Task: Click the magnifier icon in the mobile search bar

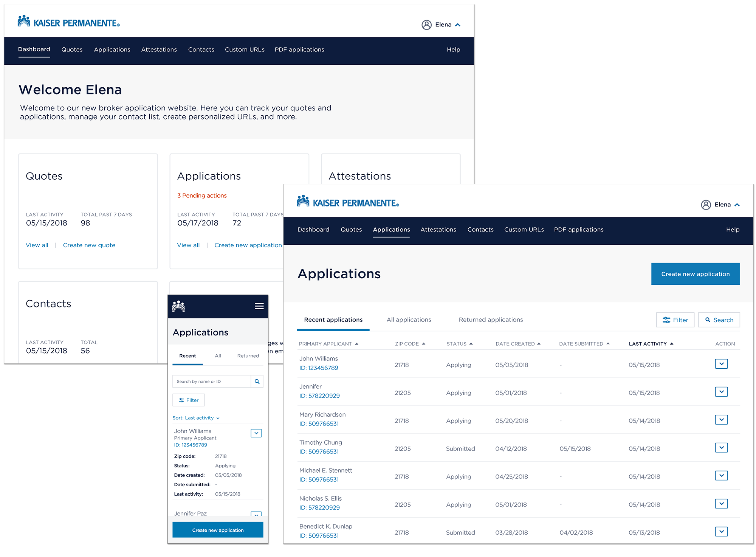Action: 257,381
